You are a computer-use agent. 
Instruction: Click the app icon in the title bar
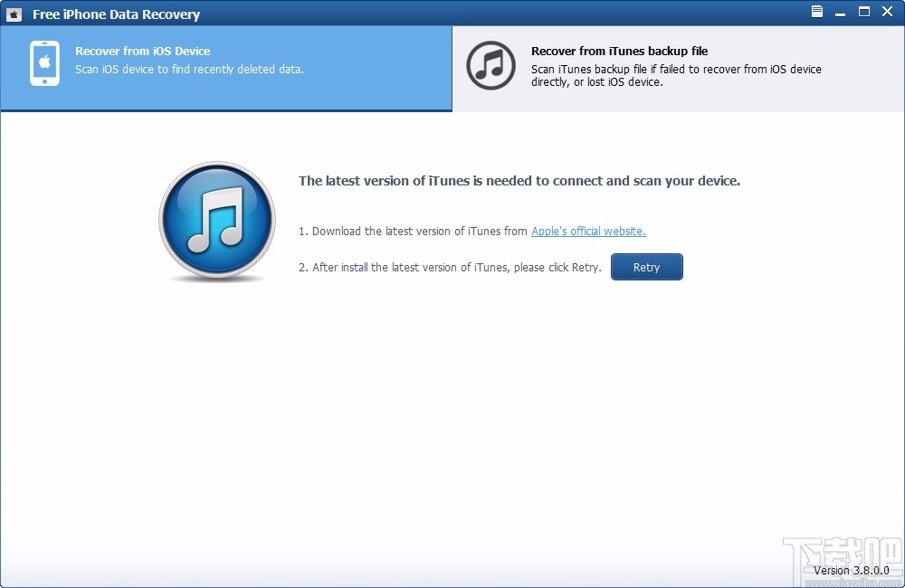pyautogui.click(x=14, y=14)
